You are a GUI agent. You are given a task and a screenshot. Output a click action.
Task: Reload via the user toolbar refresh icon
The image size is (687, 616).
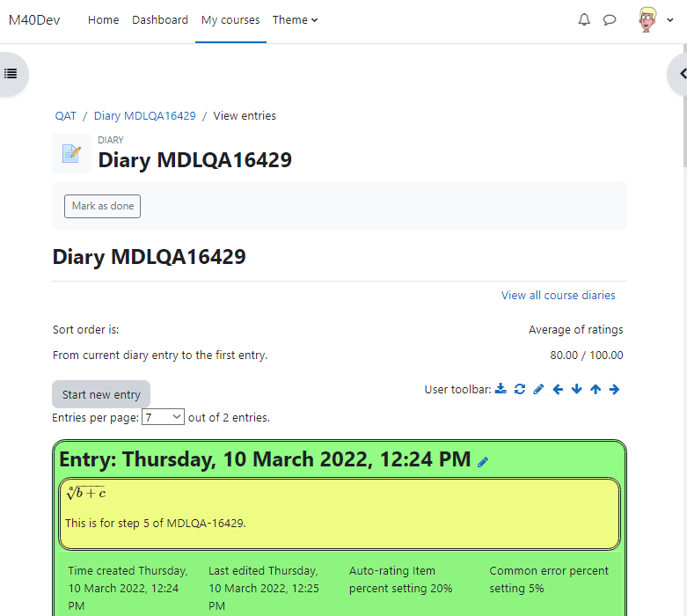point(520,389)
